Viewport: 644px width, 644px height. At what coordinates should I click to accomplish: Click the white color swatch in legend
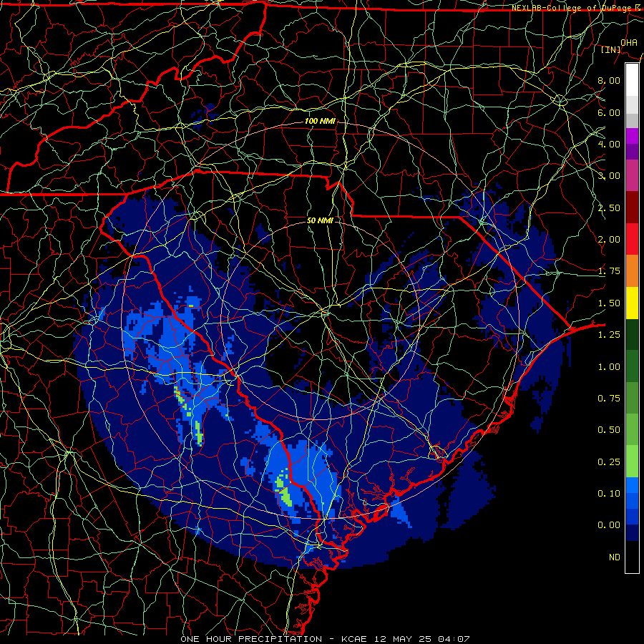point(632,80)
